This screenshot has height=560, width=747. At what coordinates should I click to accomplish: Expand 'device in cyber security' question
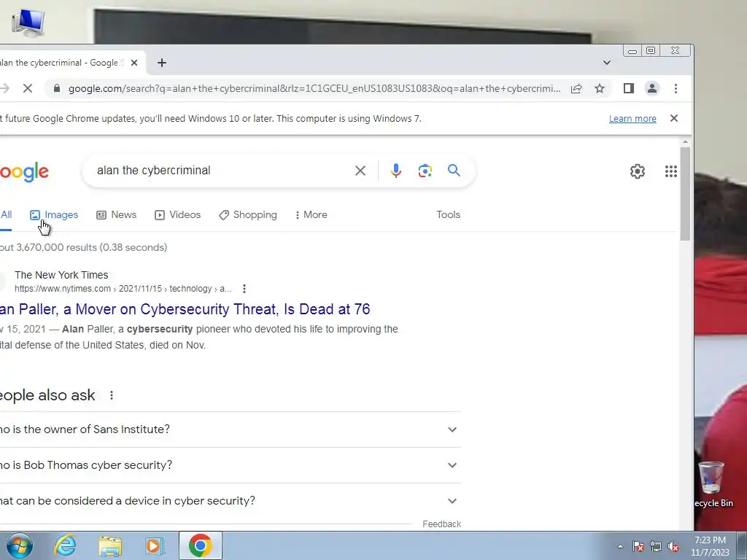[x=230, y=501]
